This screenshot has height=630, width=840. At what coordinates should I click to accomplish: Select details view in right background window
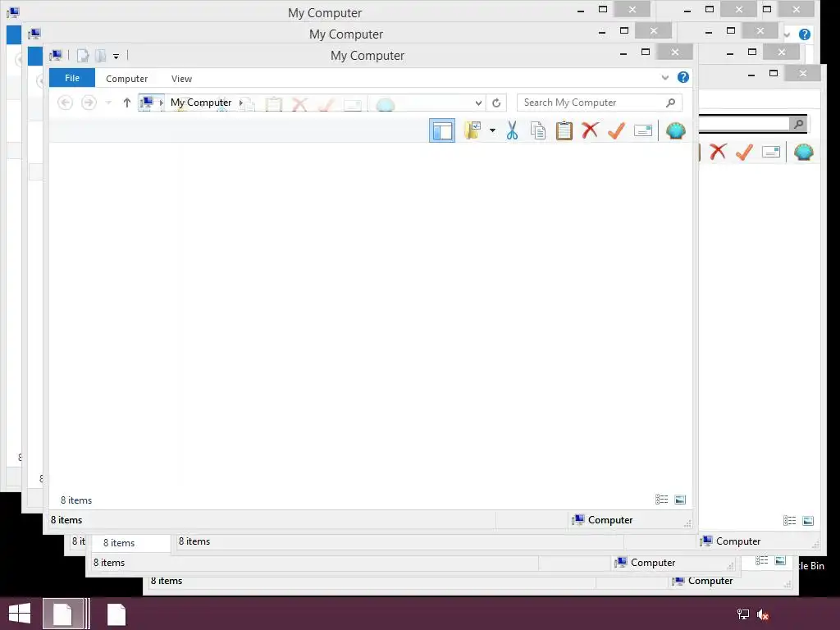(790, 521)
